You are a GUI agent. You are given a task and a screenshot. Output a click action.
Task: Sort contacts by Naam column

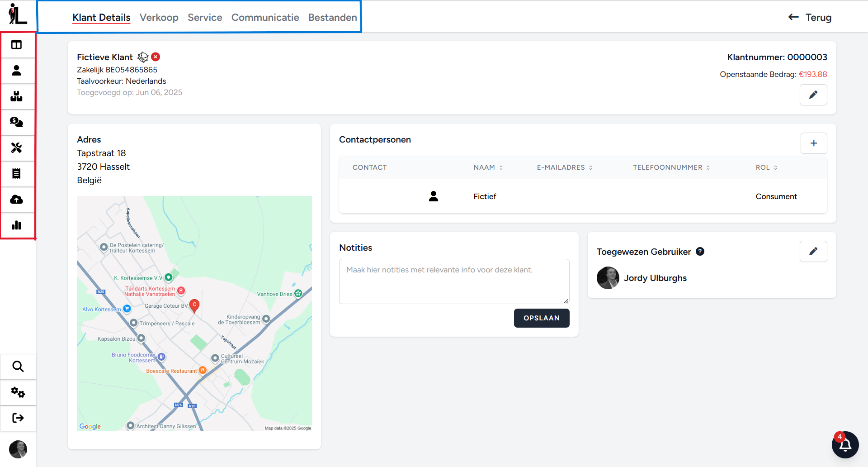(488, 167)
